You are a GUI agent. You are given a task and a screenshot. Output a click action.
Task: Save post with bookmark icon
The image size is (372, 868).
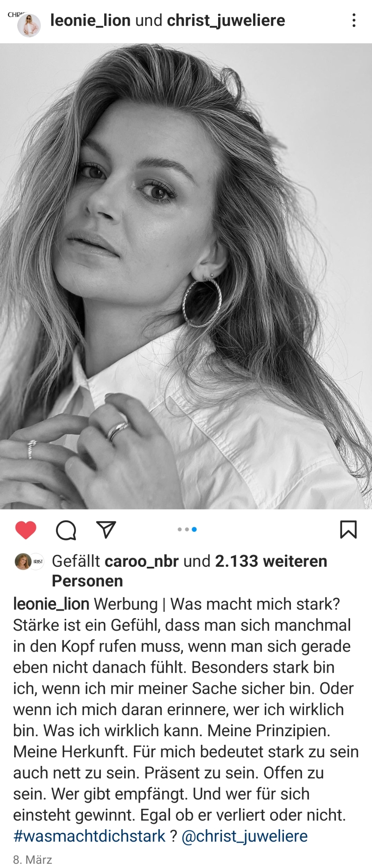(348, 529)
